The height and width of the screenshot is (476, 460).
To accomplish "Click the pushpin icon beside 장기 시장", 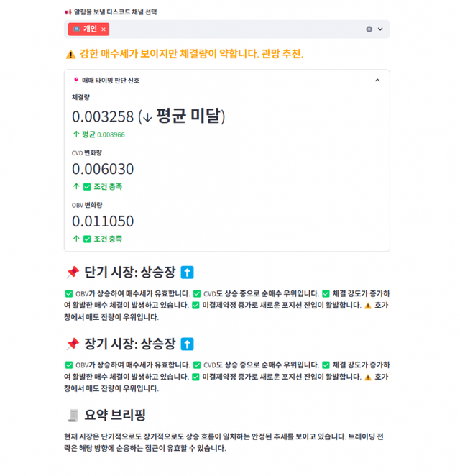I will pyautogui.click(x=72, y=344).
